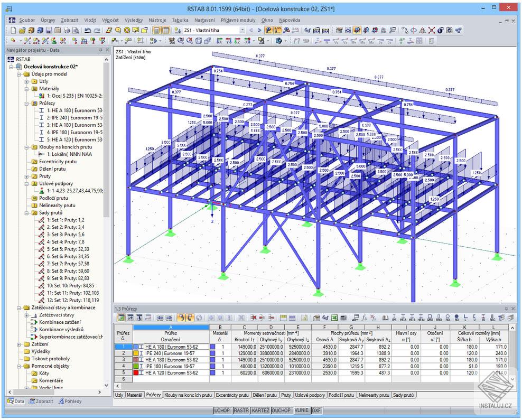522x420 pixels.
Task: Click empty table row 6 header
Action: [123, 379]
